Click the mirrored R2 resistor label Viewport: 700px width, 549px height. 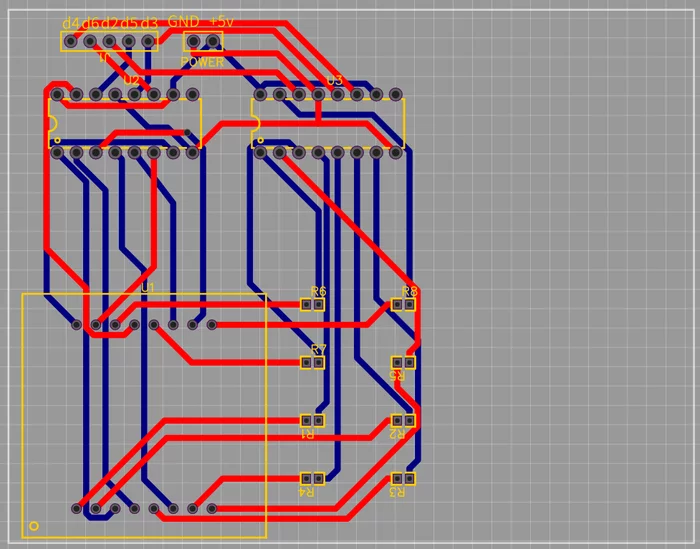point(397,434)
